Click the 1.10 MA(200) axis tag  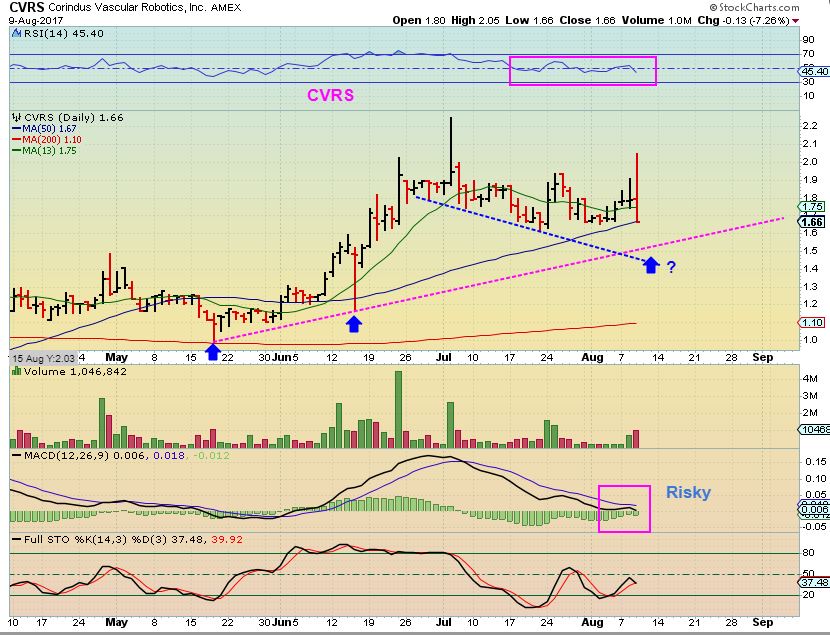coord(813,322)
